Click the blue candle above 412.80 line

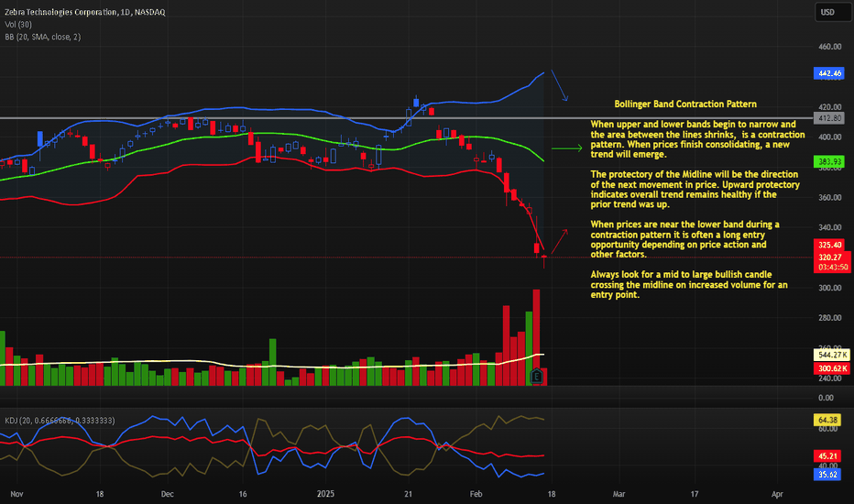pyautogui.click(x=416, y=102)
